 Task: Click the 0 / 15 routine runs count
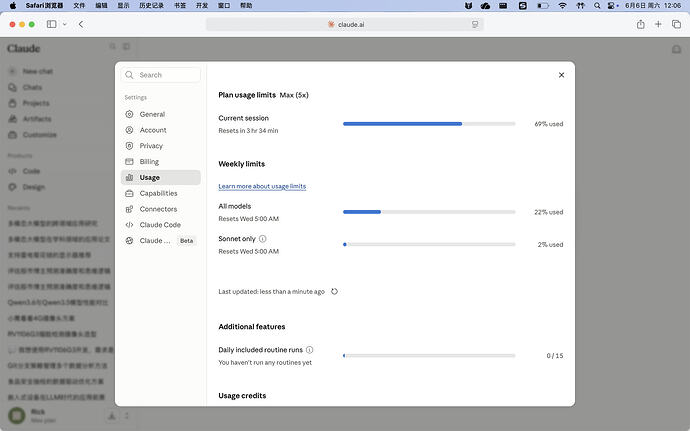(x=555, y=356)
